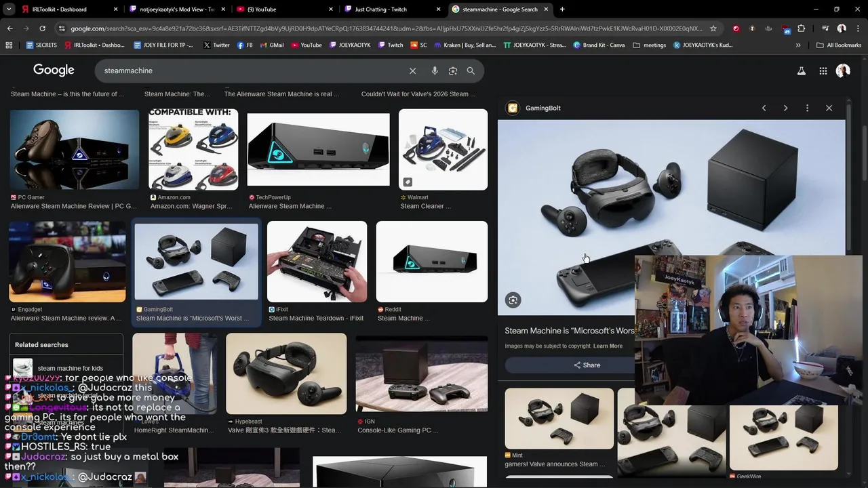Open Google account profile picture
868x488 pixels.
843,70
